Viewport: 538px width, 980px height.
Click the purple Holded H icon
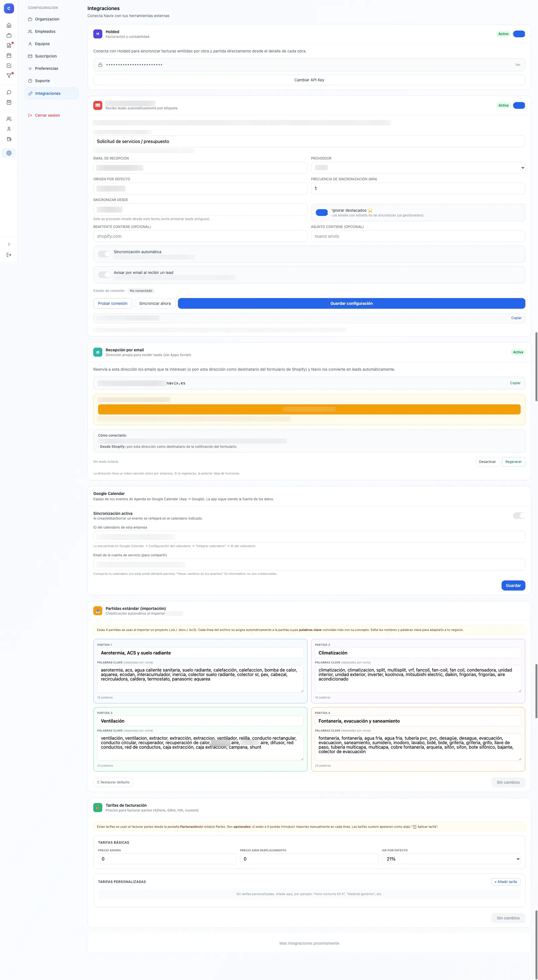point(98,34)
